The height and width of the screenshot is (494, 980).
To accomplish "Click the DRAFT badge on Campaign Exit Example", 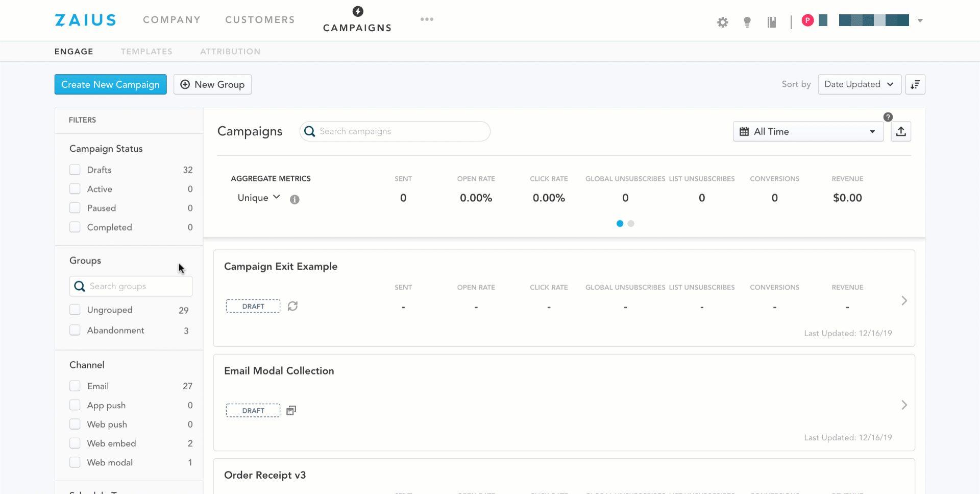I will coord(253,306).
